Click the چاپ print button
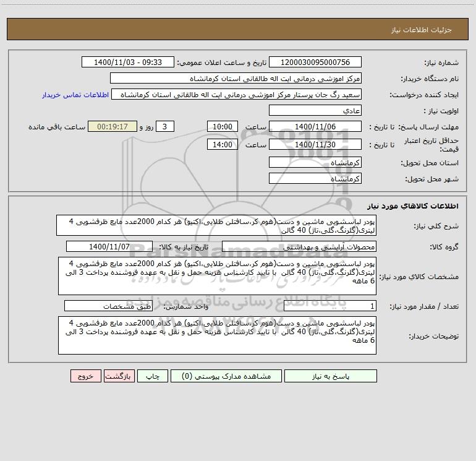 153,376
